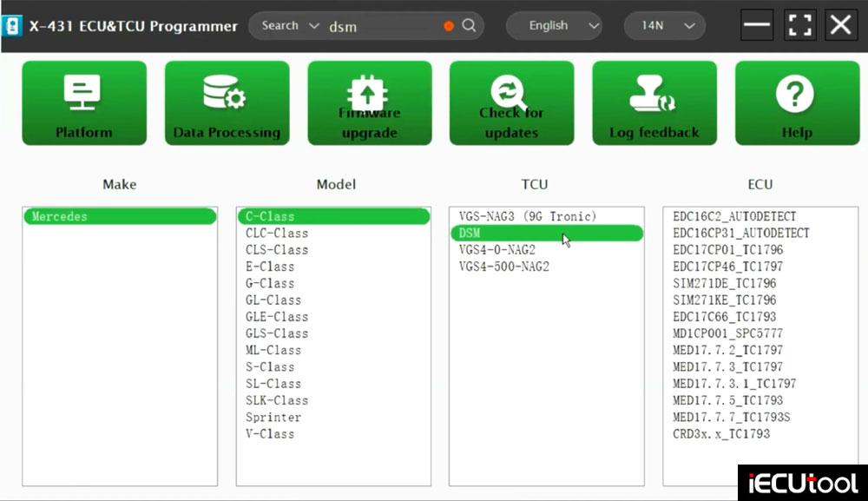Select VGS4-500-NAG2 in TCU list
This screenshot has width=868, height=501.
pos(503,267)
